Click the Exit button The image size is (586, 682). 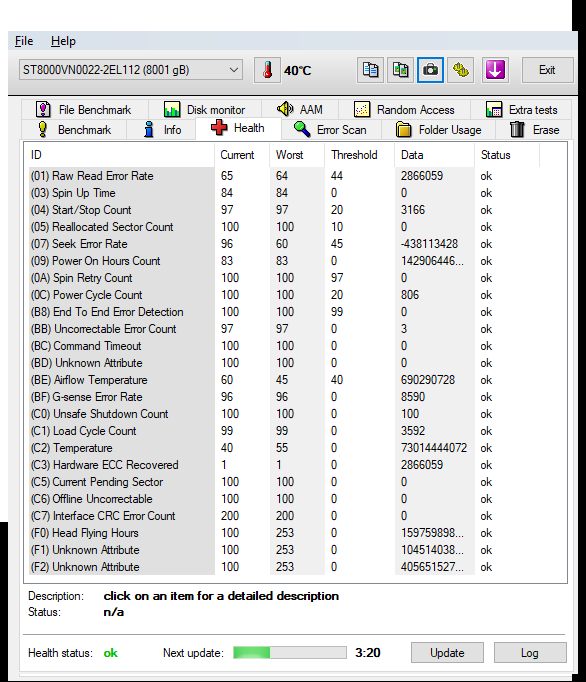[x=547, y=70]
